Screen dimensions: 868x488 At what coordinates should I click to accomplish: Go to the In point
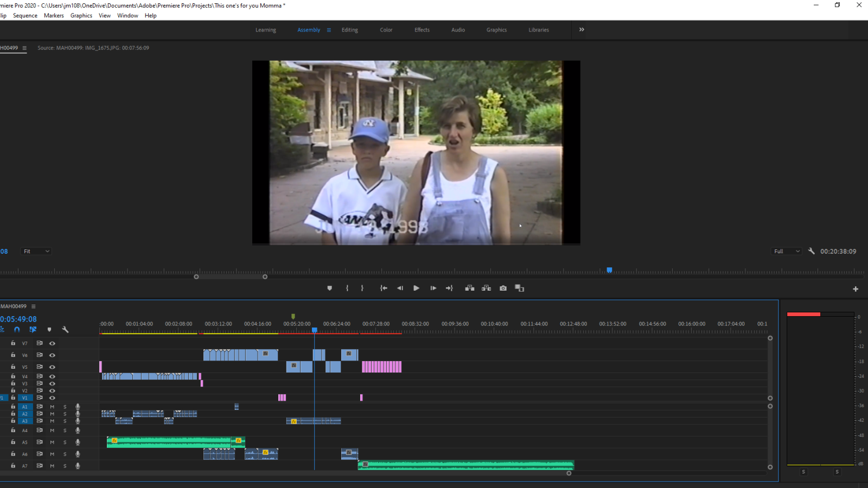point(384,288)
